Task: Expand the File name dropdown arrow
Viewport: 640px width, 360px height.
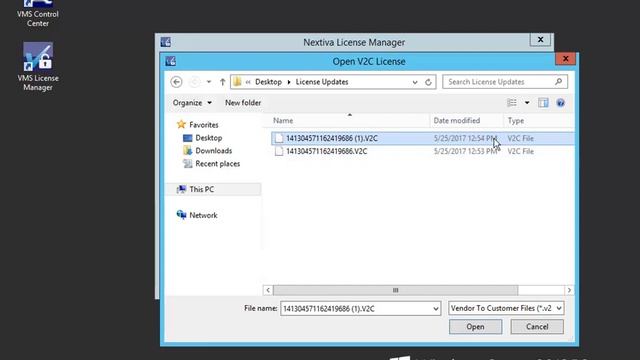Action: tap(436, 309)
